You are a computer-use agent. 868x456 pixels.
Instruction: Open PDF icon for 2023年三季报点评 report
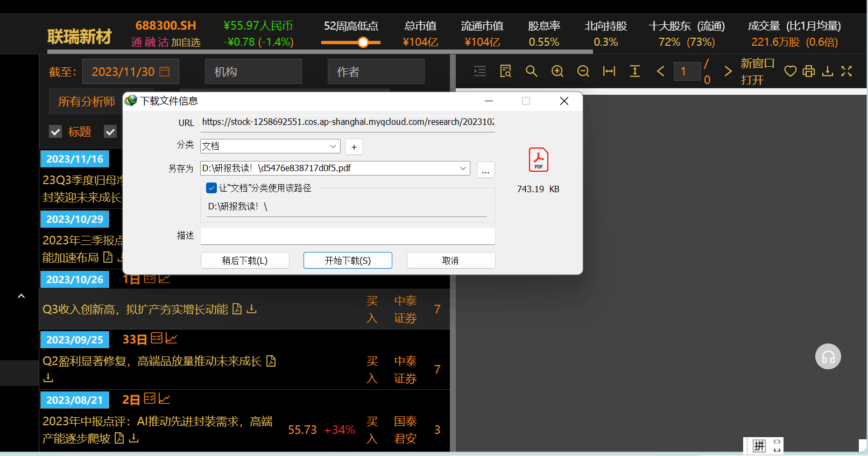pyautogui.click(x=108, y=257)
